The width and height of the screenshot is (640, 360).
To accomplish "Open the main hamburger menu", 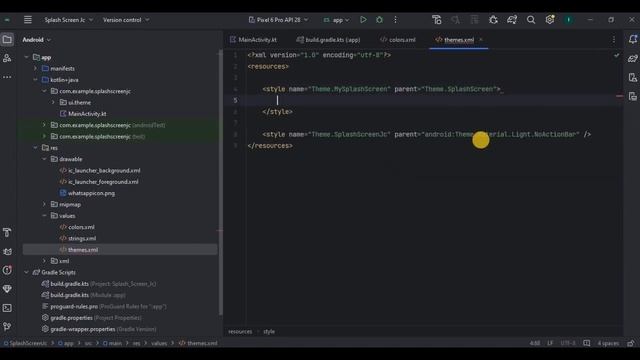I will 28,20.
